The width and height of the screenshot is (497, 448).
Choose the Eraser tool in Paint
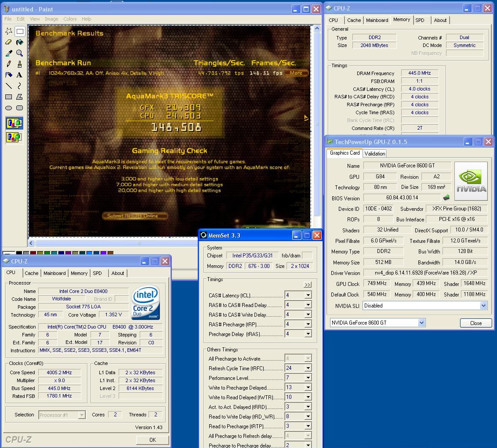point(9,42)
